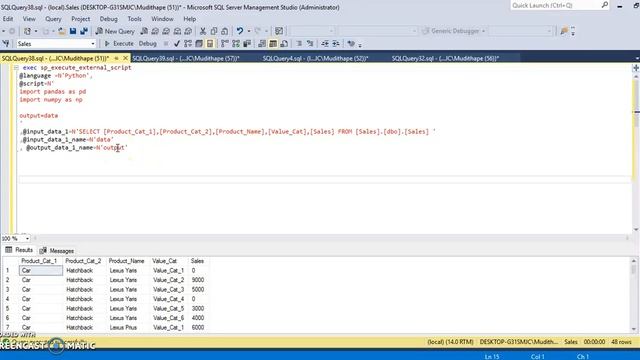Switch output to Results to File
640x360 pixels.
click(284, 44)
